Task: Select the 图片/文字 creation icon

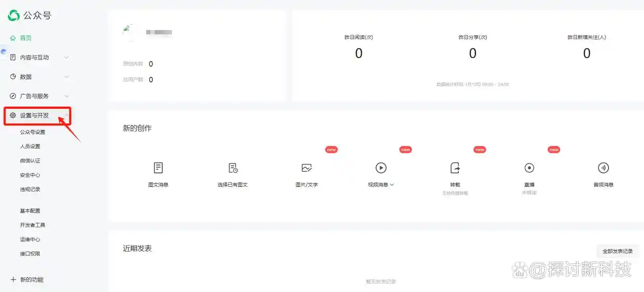Action: click(306, 168)
